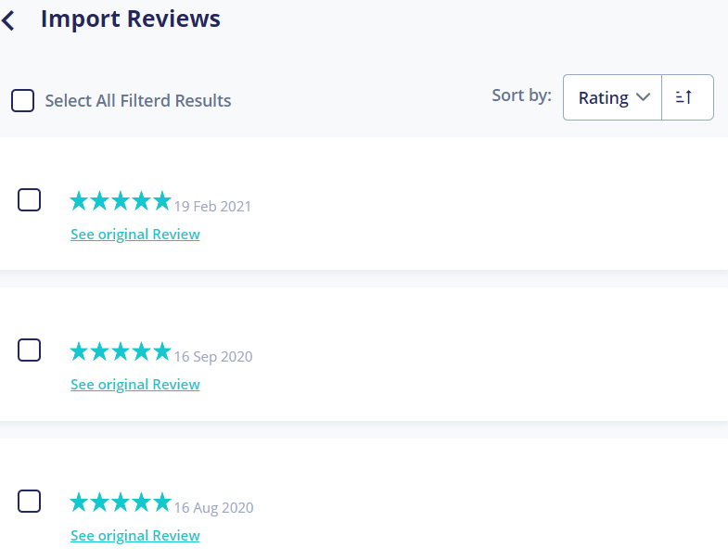Click the stars on the 16 Aug 2020 review
This screenshot has width=728, height=560.
tap(121, 503)
